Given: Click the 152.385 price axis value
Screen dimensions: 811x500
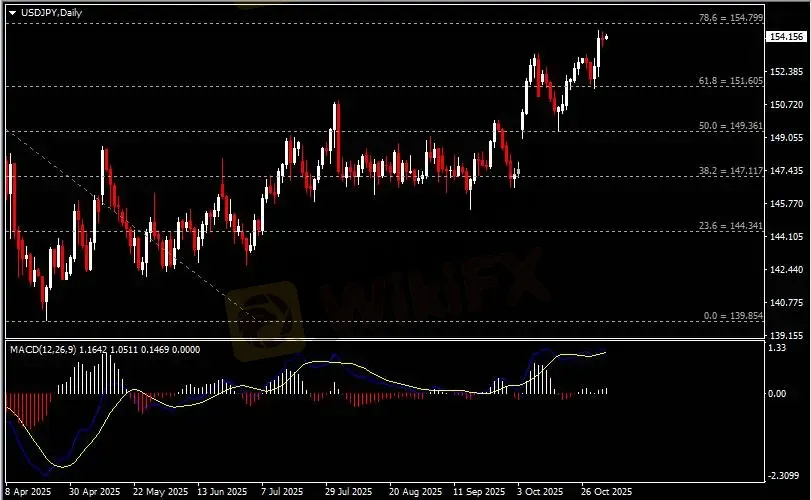Looking at the screenshot, I should pos(786,72).
